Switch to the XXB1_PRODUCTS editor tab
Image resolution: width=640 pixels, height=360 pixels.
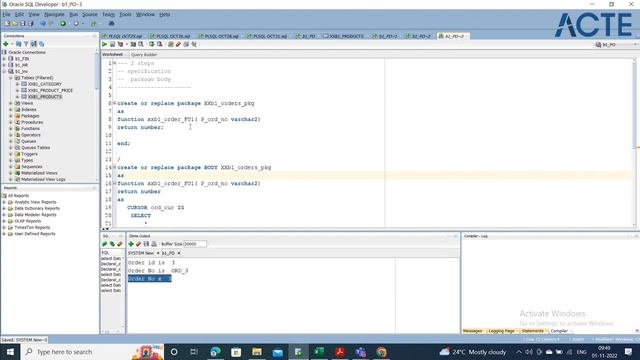[x=343, y=36]
